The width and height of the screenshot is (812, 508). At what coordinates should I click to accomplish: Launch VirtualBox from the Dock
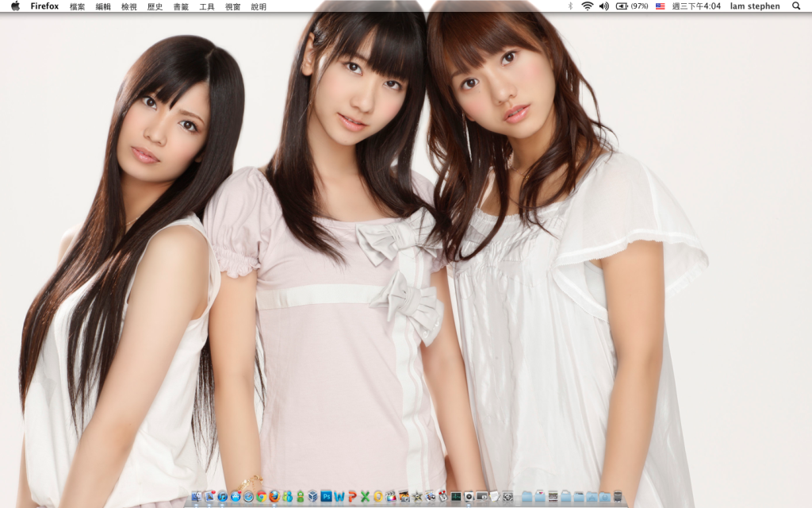(313, 497)
